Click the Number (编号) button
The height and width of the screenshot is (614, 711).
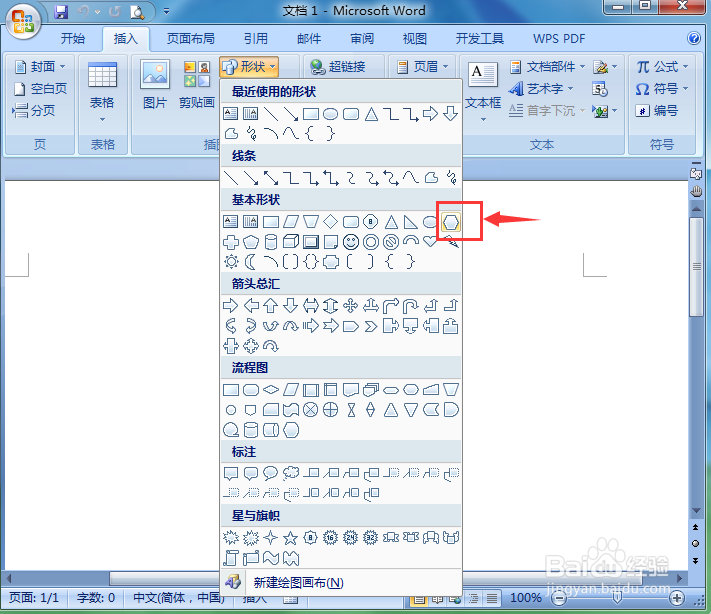point(657,110)
